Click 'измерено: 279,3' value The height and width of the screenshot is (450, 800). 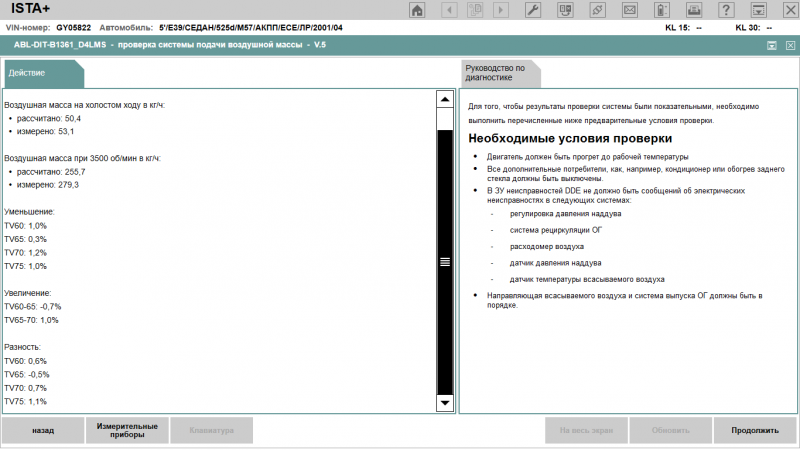pos(47,185)
